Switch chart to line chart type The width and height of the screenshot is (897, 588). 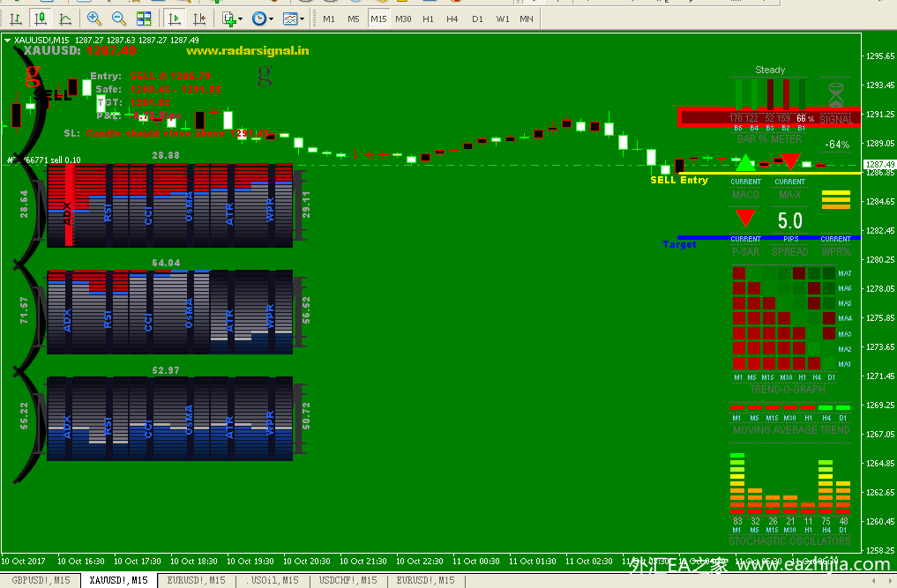[x=65, y=19]
